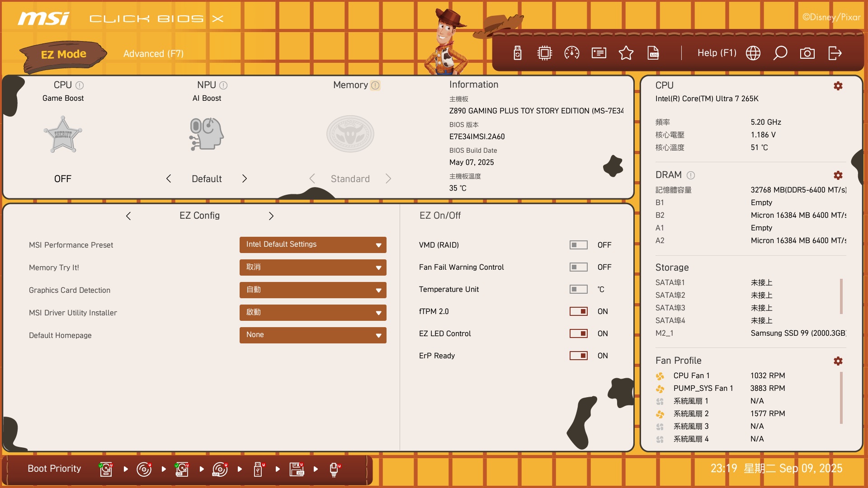Select the USB hard disk boot device icon
868x488 pixels.
click(182, 469)
